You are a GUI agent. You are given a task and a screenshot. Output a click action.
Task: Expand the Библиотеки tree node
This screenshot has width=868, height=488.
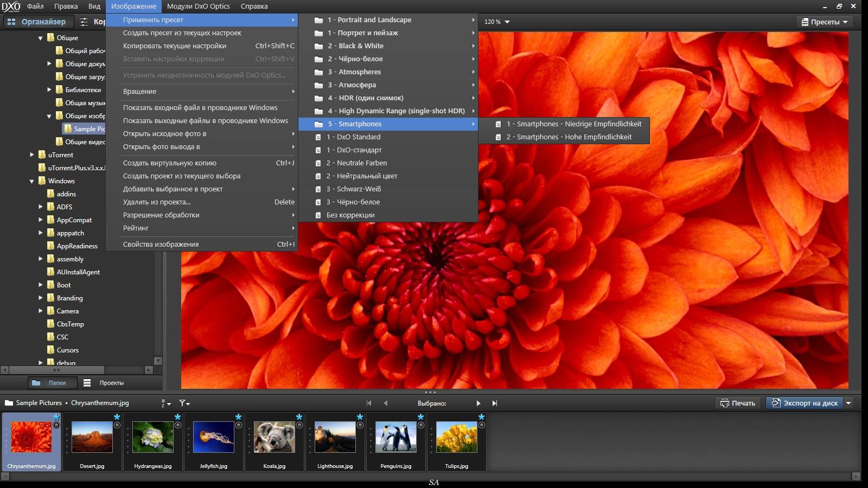[x=49, y=89]
